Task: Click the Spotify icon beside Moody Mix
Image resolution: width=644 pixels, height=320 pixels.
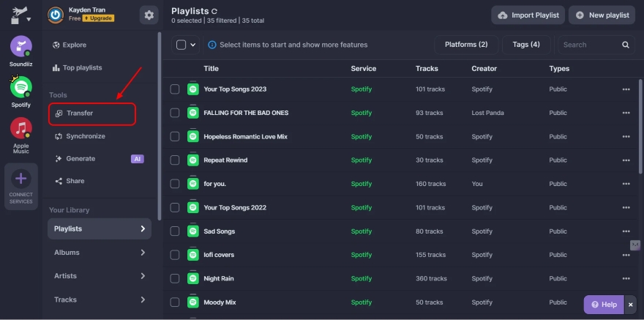Action: point(193,302)
